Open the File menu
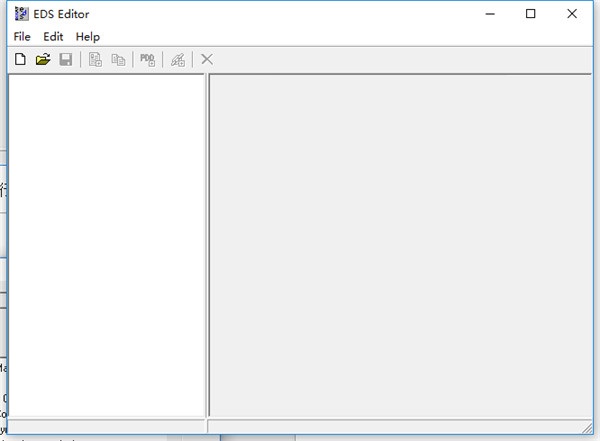Image resolution: width=600 pixels, height=441 pixels. tap(22, 37)
